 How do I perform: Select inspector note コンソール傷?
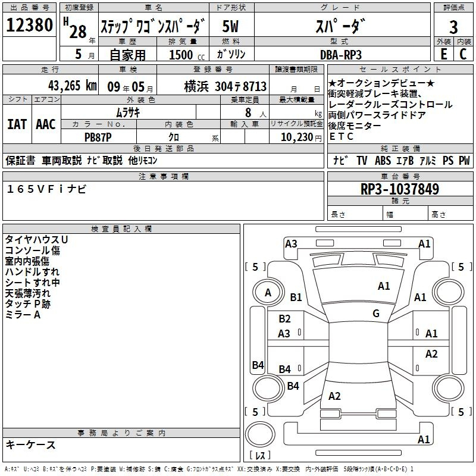point(33,250)
